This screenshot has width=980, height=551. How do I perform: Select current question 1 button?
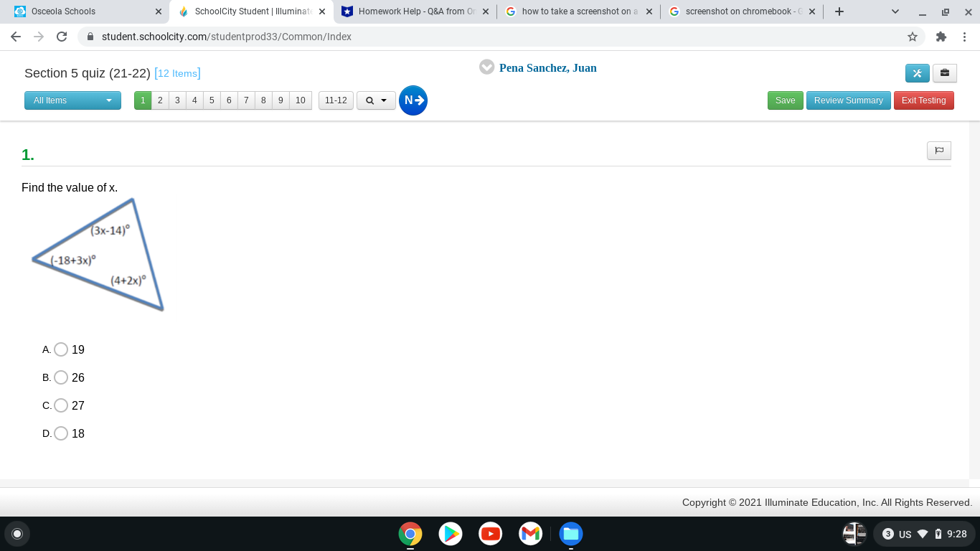(143, 100)
